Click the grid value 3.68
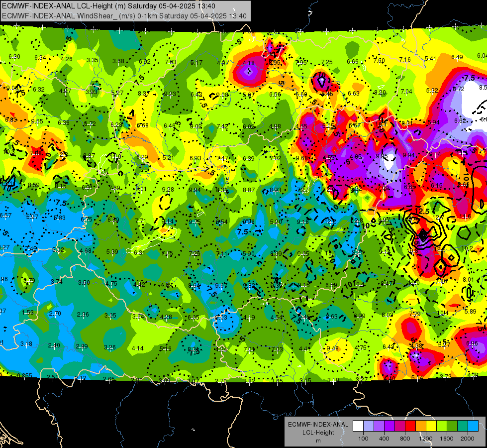Viewport: 487px width, 448px height. pyautogui.click(x=118, y=61)
